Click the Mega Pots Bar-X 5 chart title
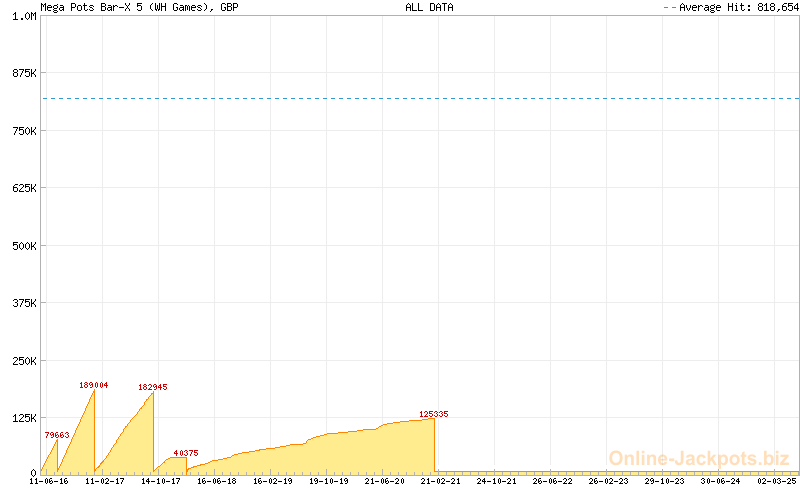 click(139, 7)
